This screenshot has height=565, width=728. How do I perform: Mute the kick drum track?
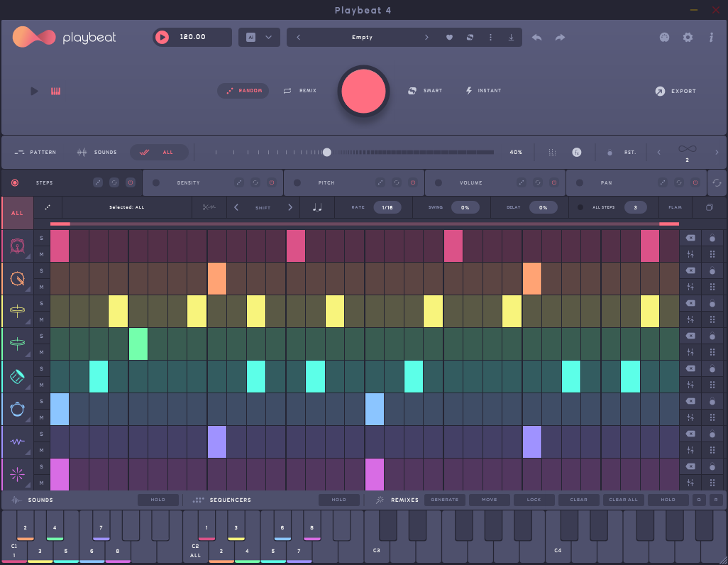click(41, 254)
